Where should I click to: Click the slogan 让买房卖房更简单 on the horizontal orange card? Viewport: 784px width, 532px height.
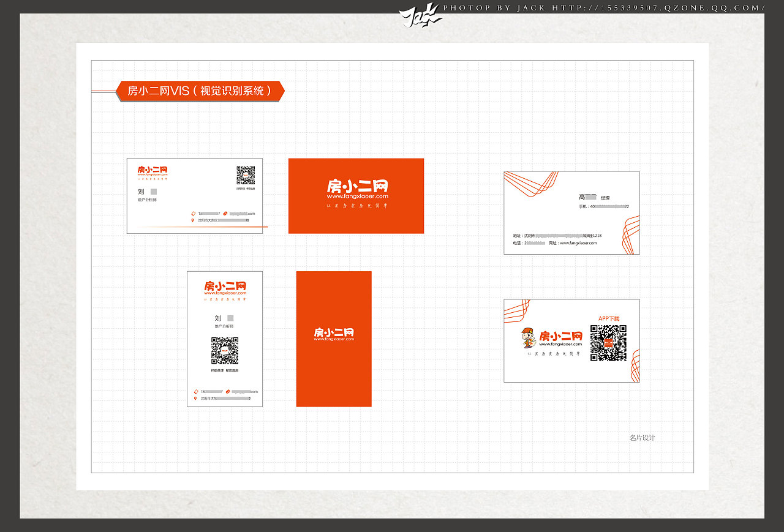click(x=357, y=206)
